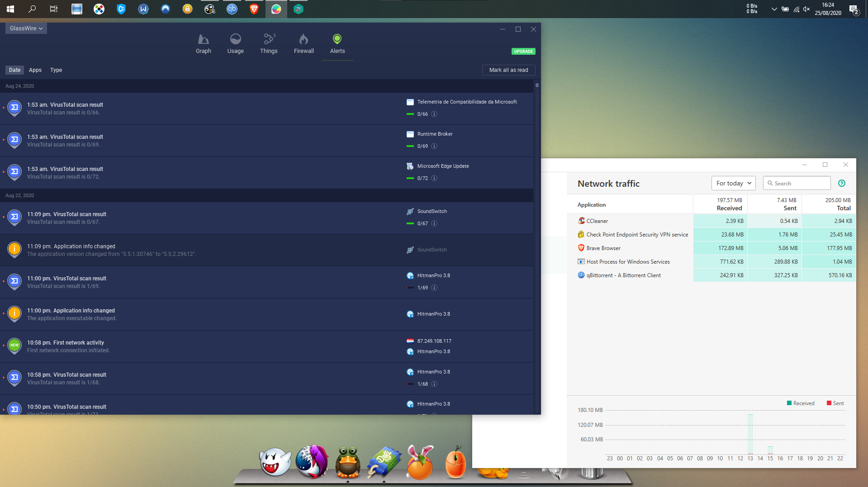Viewport: 868px width, 487px height.
Task: Open the GlassWire Graph view
Action: pos(204,44)
